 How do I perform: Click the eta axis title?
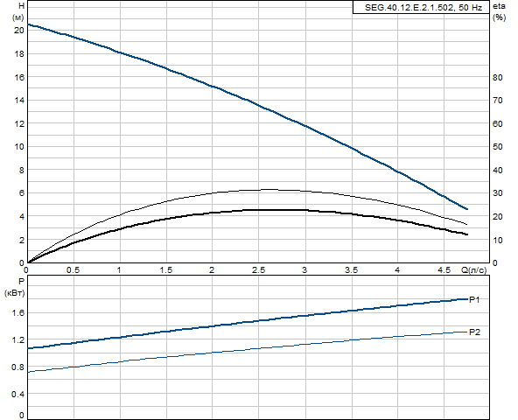pos(499,6)
